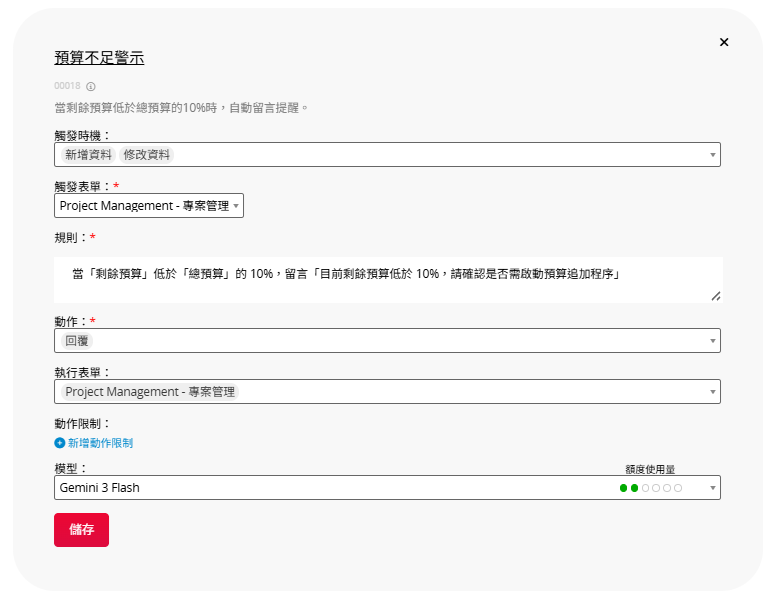Expand the 觸發表單 Project Management dropdown

click(x=148, y=206)
